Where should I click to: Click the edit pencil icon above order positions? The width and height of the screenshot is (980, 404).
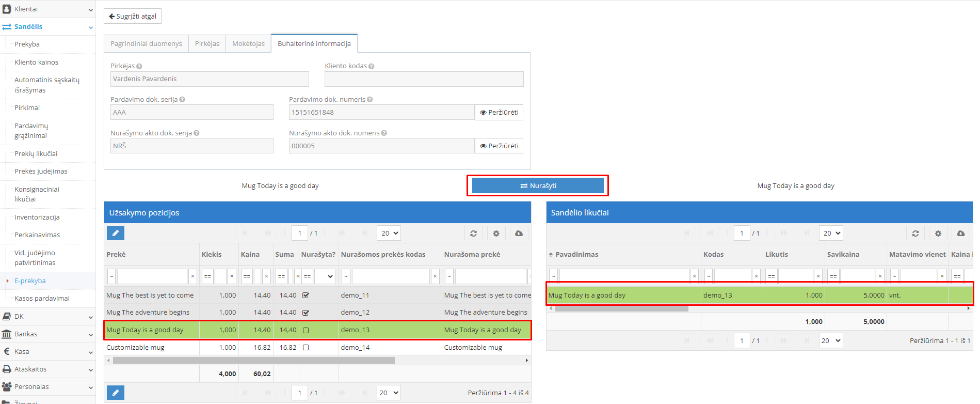click(x=116, y=233)
